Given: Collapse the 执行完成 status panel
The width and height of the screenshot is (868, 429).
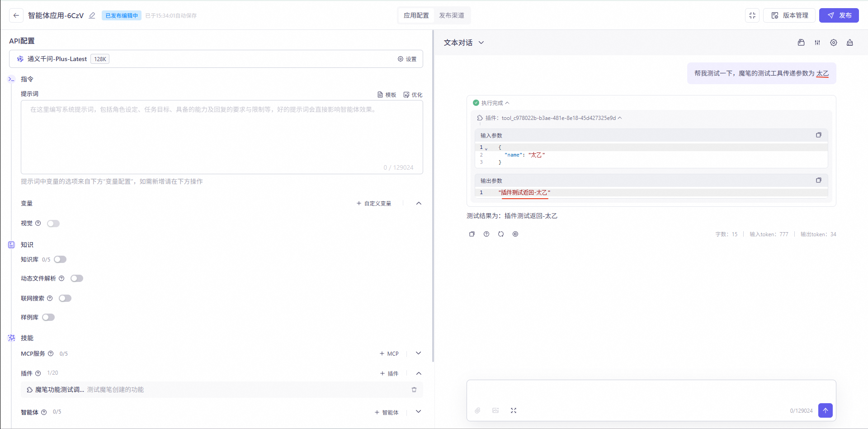Looking at the screenshot, I should click(507, 103).
